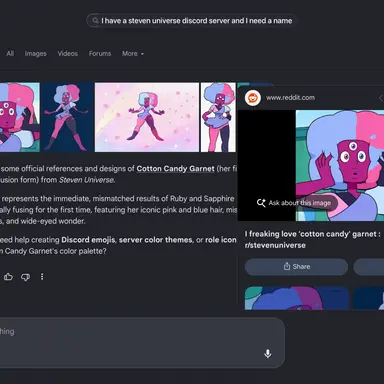The width and height of the screenshot is (384, 384).
Task: Switch to the Images tab
Action: pos(36,53)
